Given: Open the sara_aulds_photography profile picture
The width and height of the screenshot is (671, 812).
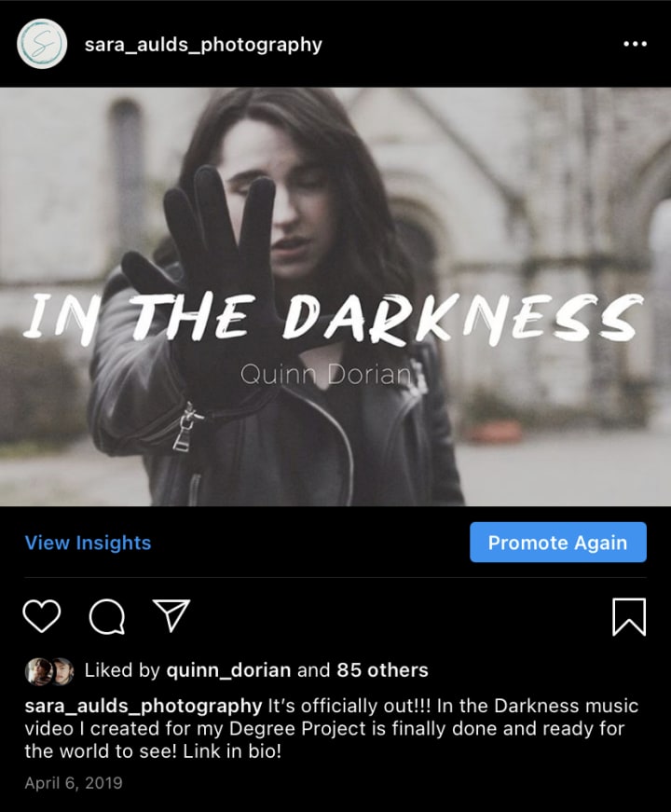Looking at the screenshot, I should (x=42, y=44).
